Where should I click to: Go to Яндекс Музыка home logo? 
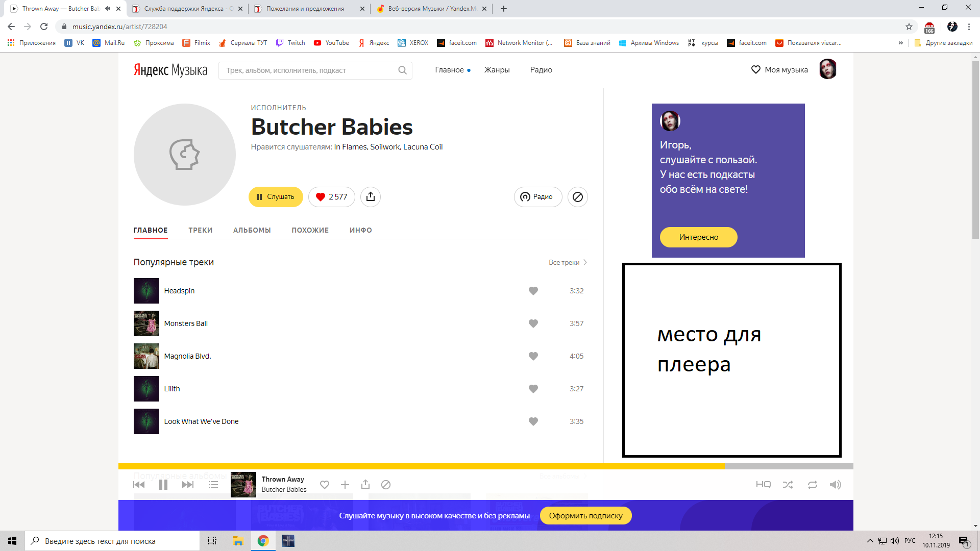170,70
